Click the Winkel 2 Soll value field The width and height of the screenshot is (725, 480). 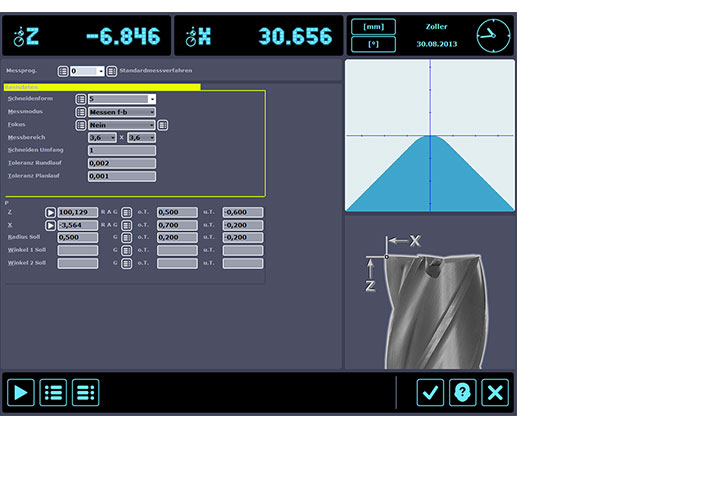(x=78, y=263)
